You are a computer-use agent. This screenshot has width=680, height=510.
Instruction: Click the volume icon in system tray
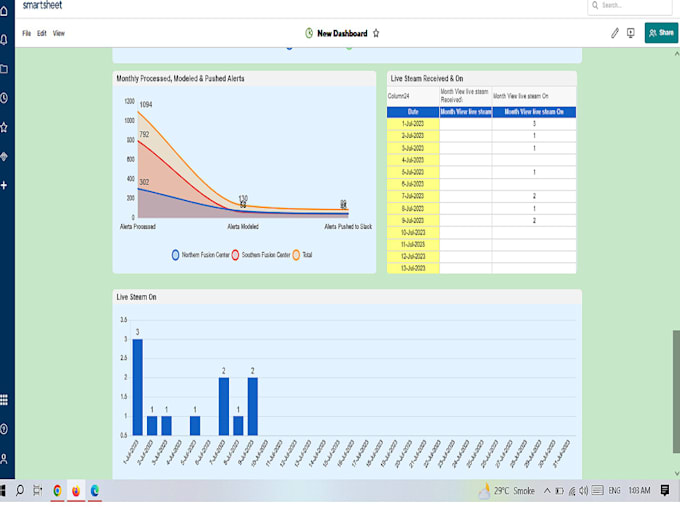[x=584, y=491]
